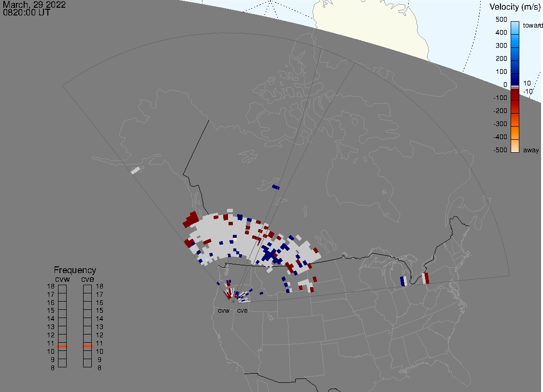543x392 pixels.
Task: Pick the dark navy 0–100 colorbar segment
Action: [x=515, y=80]
